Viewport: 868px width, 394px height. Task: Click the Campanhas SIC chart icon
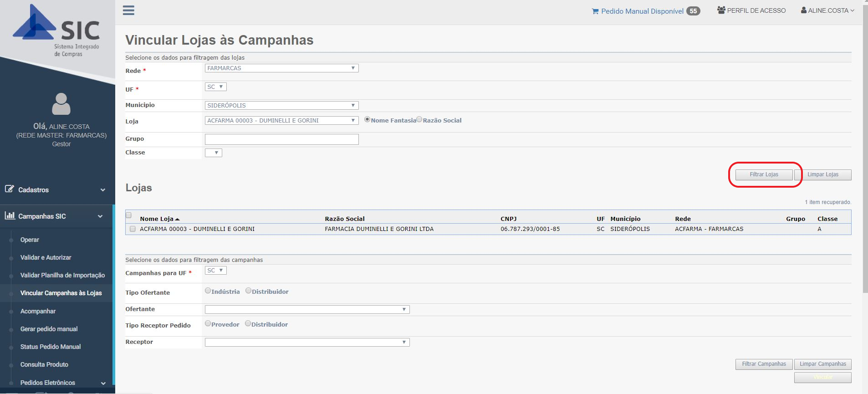(10, 215)
